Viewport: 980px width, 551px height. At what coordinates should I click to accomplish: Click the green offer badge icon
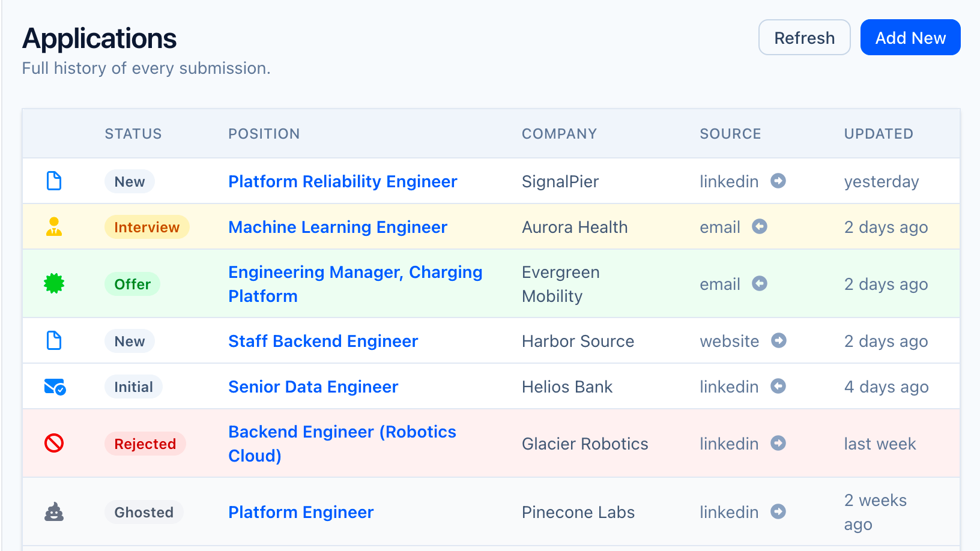pos(54,283)
